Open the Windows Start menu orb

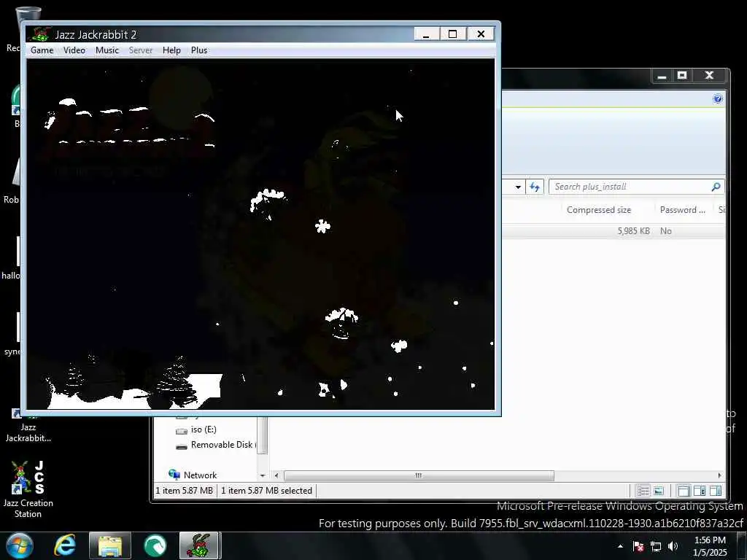click(x=19, y=545)
